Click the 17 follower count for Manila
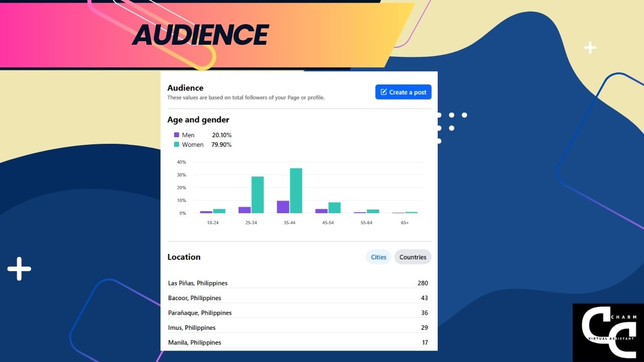This screenshot has height=362, width=644. click(x=425, y=342)
